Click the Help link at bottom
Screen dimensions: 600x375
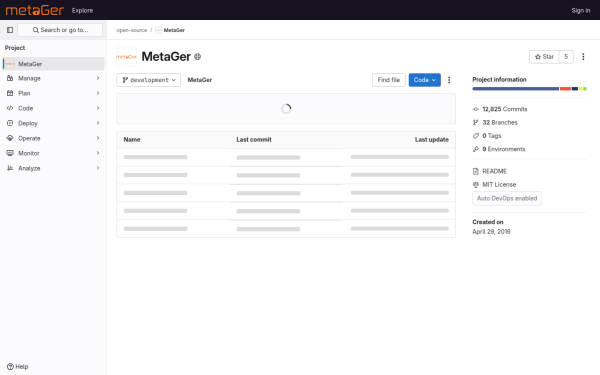[x=18, y=367]
